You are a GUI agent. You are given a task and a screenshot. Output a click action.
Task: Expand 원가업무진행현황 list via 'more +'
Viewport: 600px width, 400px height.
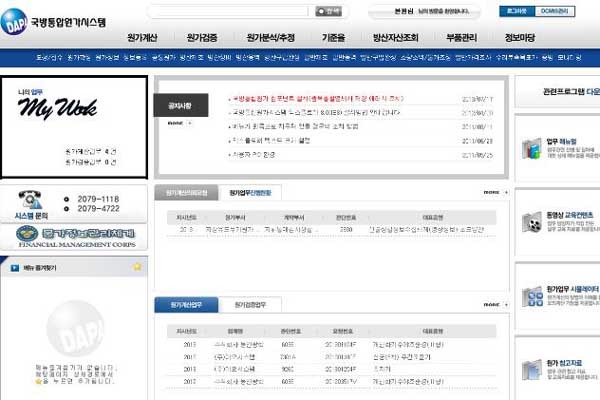click(x=489, y=192)
